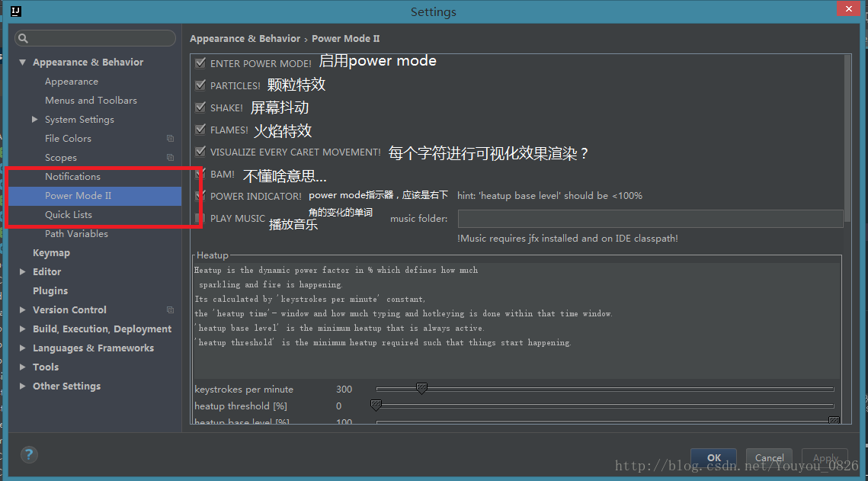
Task: Collapse the Appearance & Behavior section
Action: pyautogui.click(x=22, y=63)
